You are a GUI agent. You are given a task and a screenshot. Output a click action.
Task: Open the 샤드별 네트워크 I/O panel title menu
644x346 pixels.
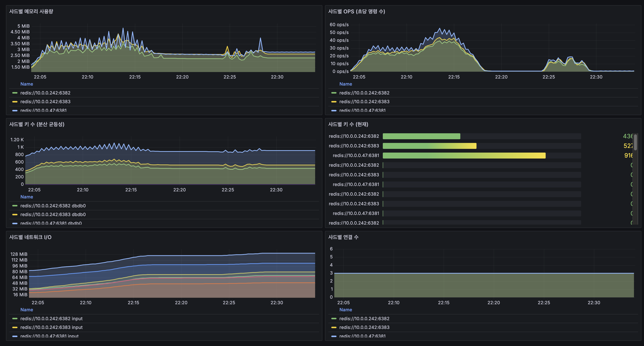tap(30, 237)
